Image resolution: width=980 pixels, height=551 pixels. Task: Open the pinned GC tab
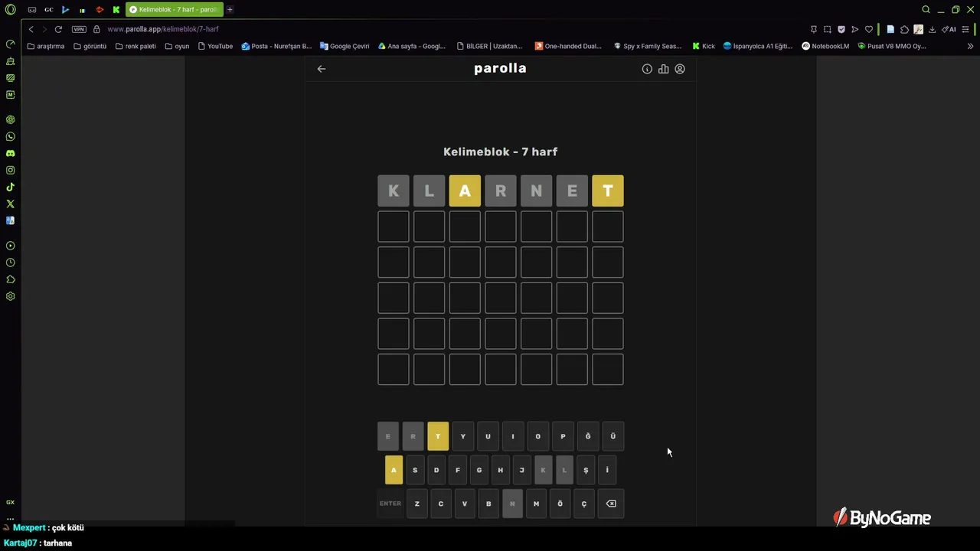tap(48, 10)
